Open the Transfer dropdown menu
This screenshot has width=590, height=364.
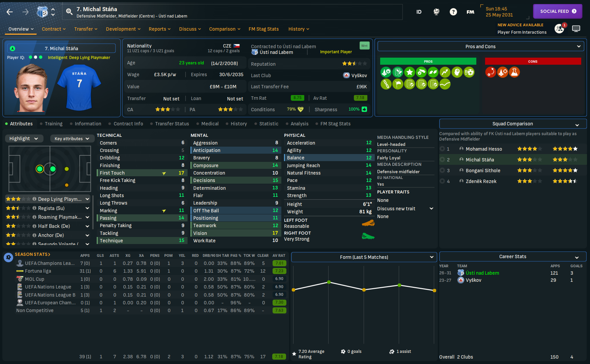86,29
